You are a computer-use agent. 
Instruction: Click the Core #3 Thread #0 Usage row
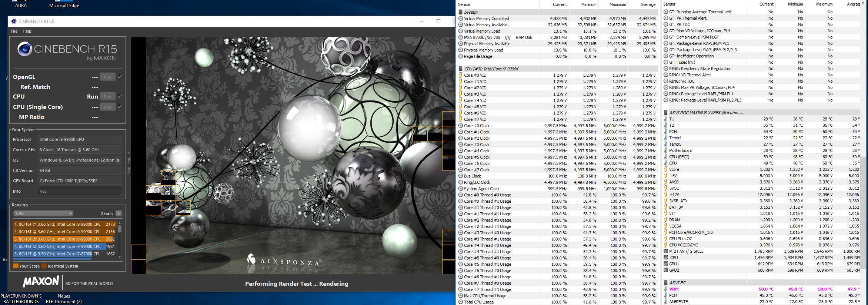tap(557, 233)
